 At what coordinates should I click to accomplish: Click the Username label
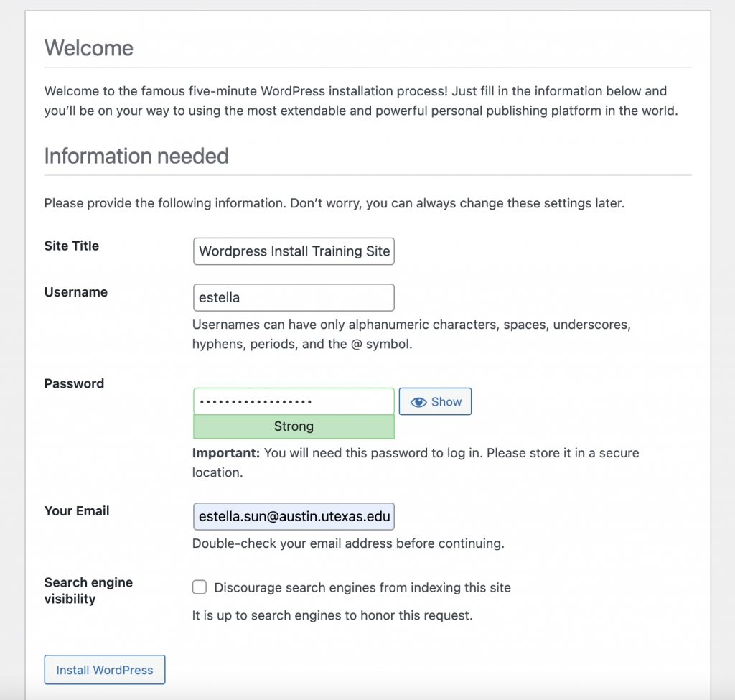(76, 292)
